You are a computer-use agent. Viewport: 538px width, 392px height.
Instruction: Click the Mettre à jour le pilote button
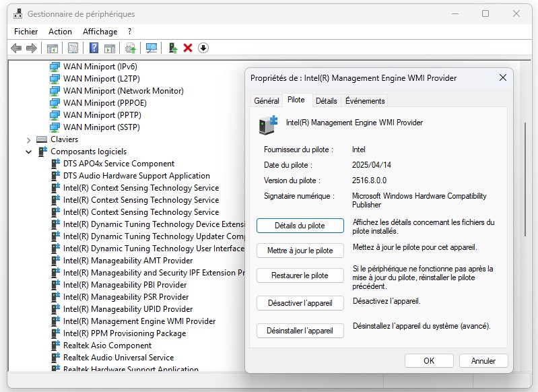[300, 251]
